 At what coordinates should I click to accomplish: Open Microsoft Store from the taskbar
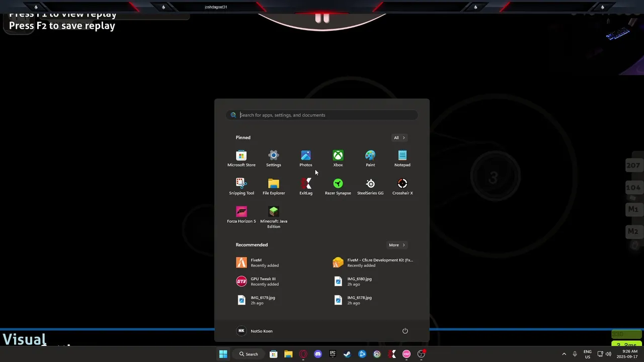tap(274, 354)
